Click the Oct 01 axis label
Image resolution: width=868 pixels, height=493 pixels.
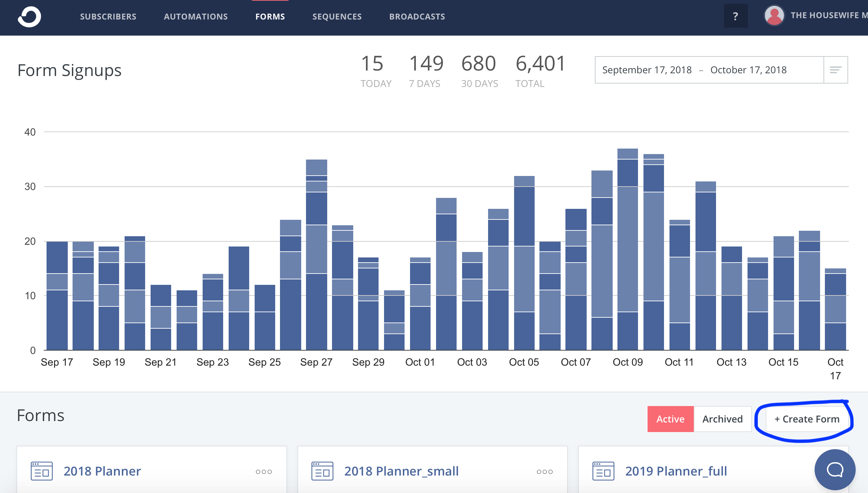tap(420, 362)
